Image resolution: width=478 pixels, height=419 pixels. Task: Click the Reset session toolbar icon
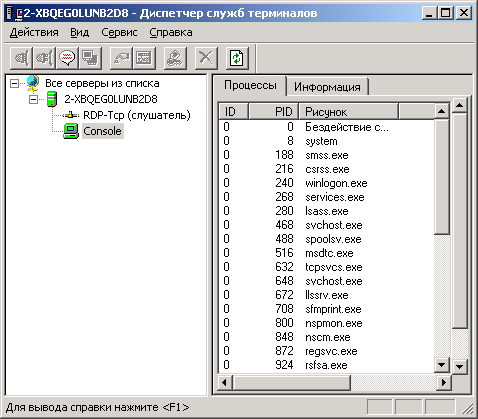[x=121, y=58]
